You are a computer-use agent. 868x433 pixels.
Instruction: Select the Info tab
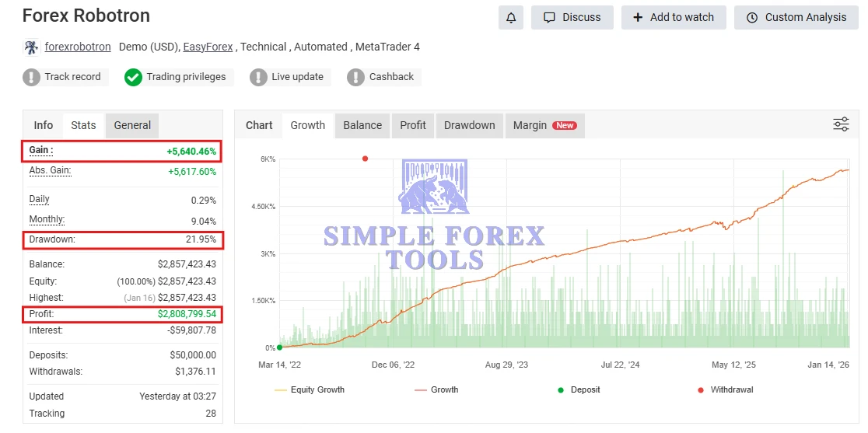44,125
